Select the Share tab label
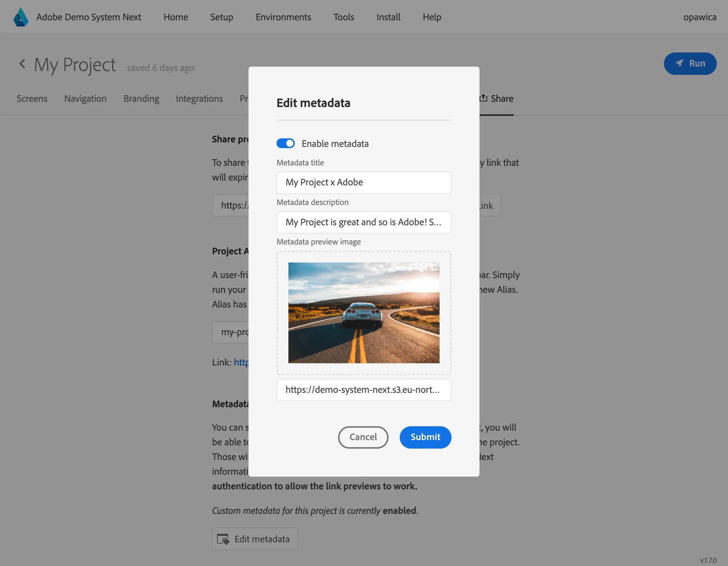 pos(502,99)
